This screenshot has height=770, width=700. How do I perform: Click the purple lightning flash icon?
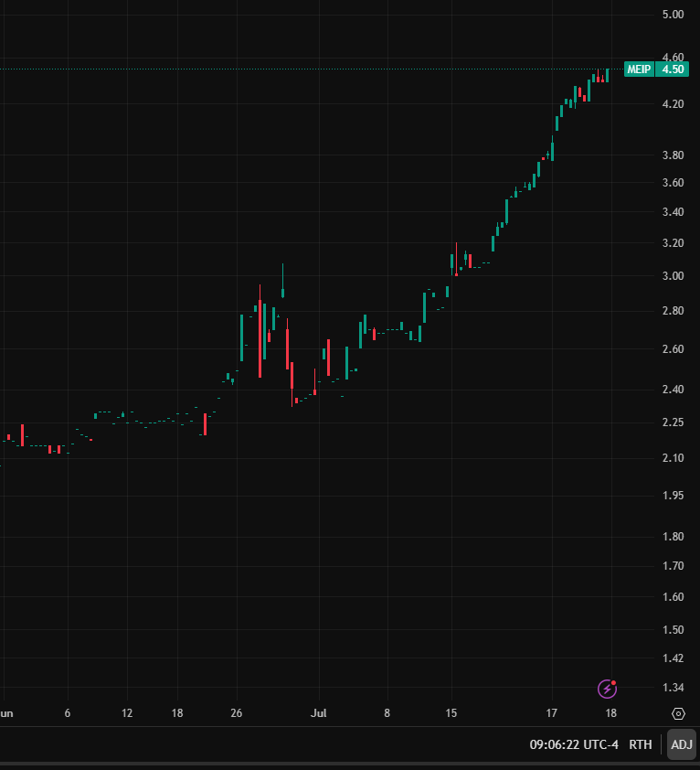coord(607,689)
